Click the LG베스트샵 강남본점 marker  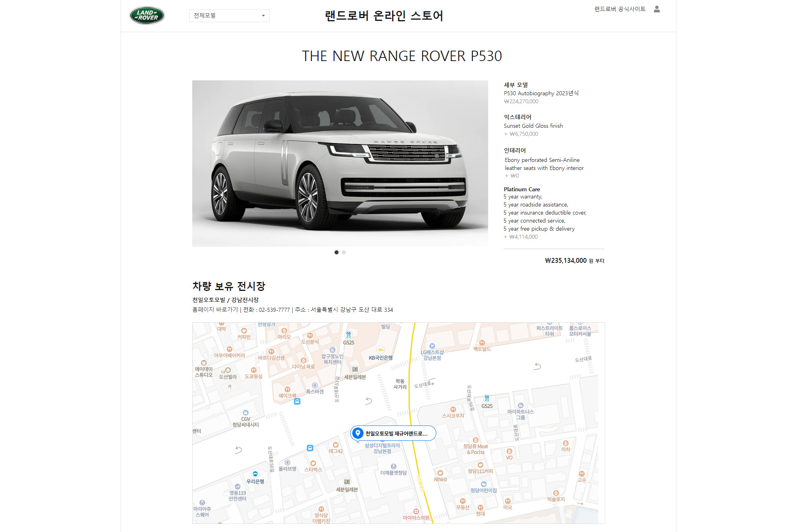click(x=432, y=346)
